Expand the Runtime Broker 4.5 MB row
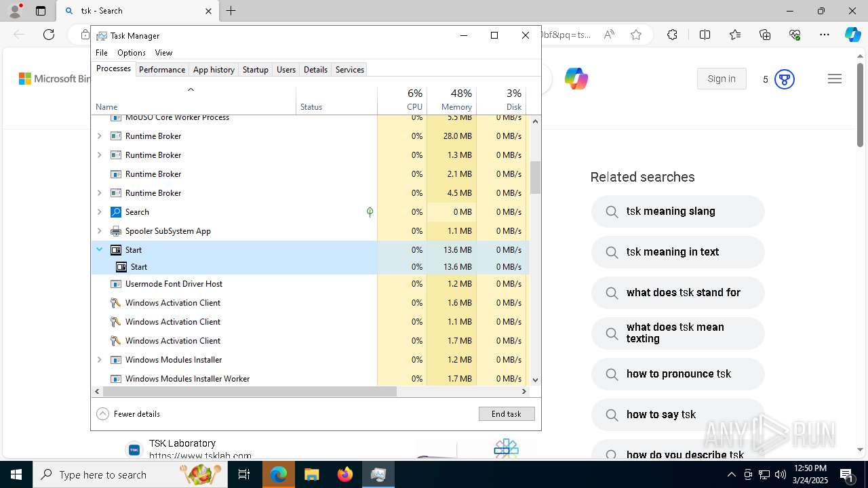 (x=100, y=193)
